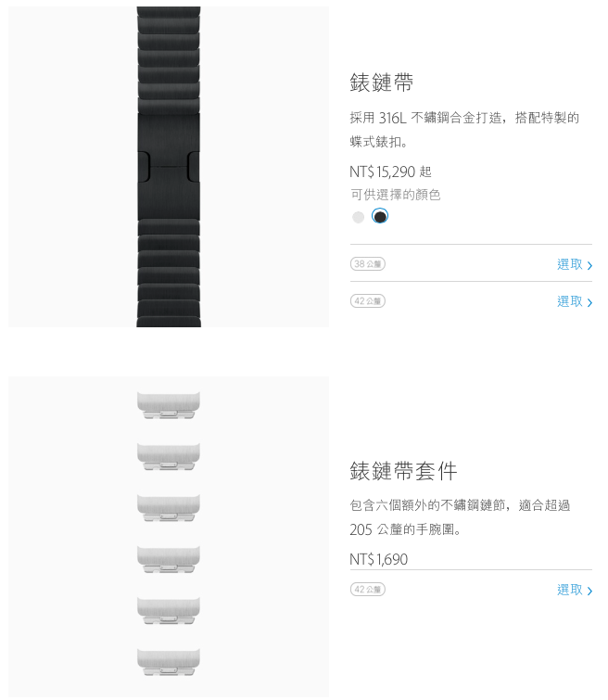Select the silver color swatch for 錶鏈帶
Viewport: 608px width, 700px height.
pyautogui.click(x=358, y=217)
